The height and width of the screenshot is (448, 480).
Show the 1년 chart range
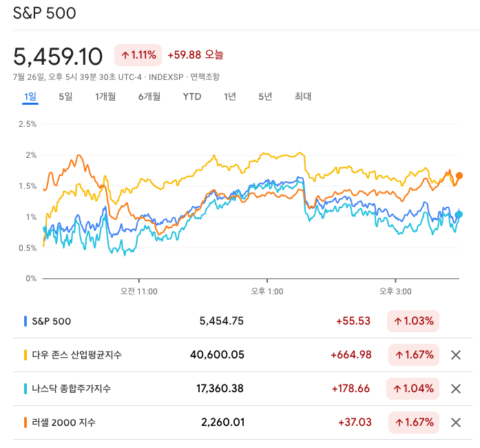[230, 96]
